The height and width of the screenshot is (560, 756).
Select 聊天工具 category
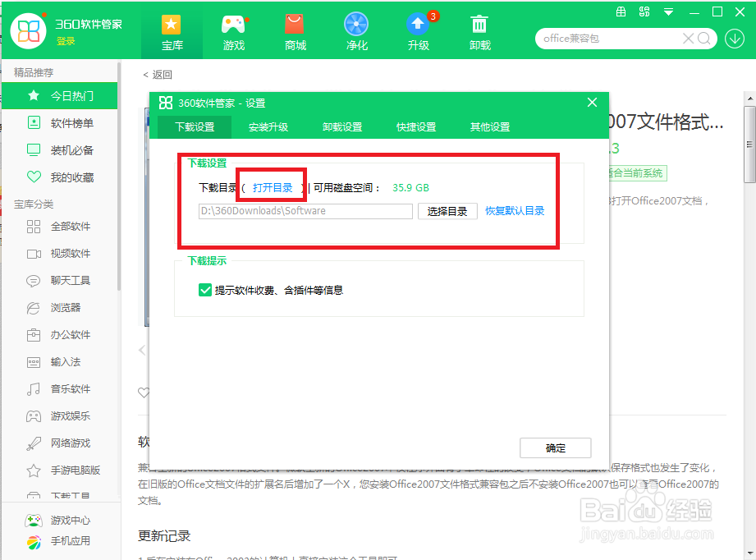click(x=60, y=280)
